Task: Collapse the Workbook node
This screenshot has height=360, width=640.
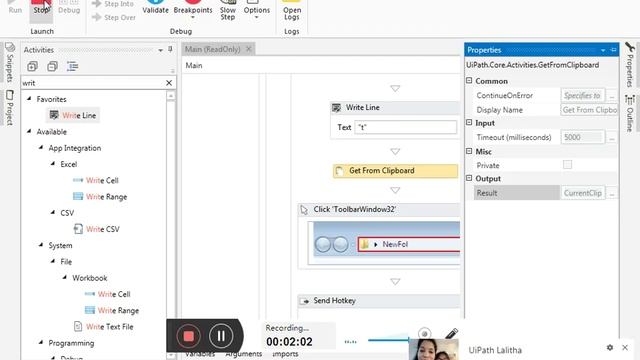Action: [x=64, y=278]
